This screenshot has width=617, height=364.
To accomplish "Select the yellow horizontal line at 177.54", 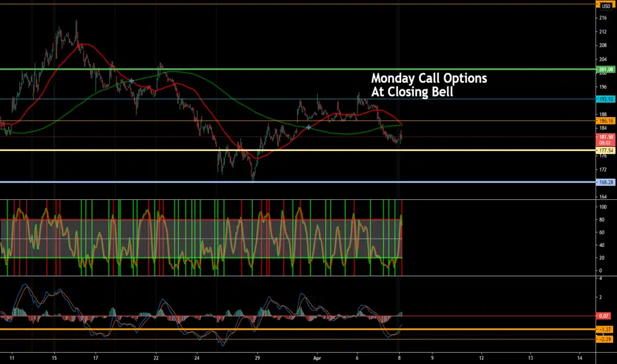I will click(x=298, y=150).
